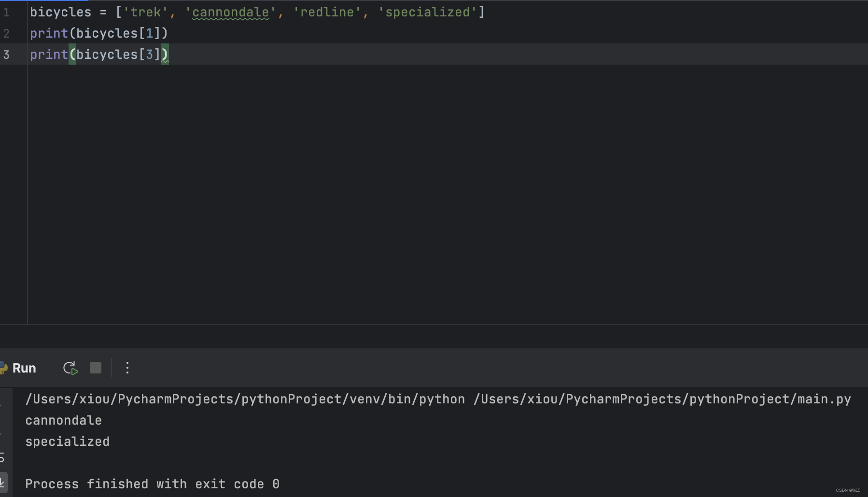868x497 pixels.
Task: Click the 'trek' string in the list
Action: tap(146, 12)
